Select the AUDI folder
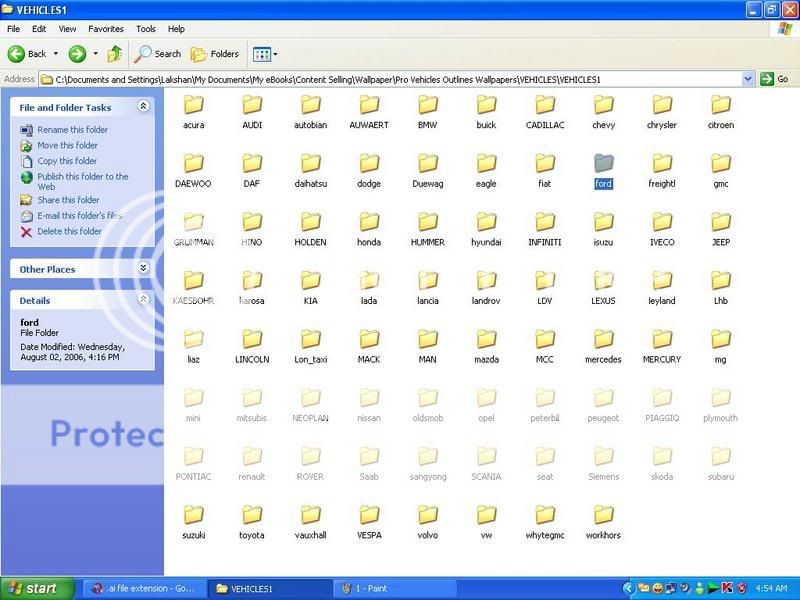Viewport: 800px width, 600px height. pos(252,112)
